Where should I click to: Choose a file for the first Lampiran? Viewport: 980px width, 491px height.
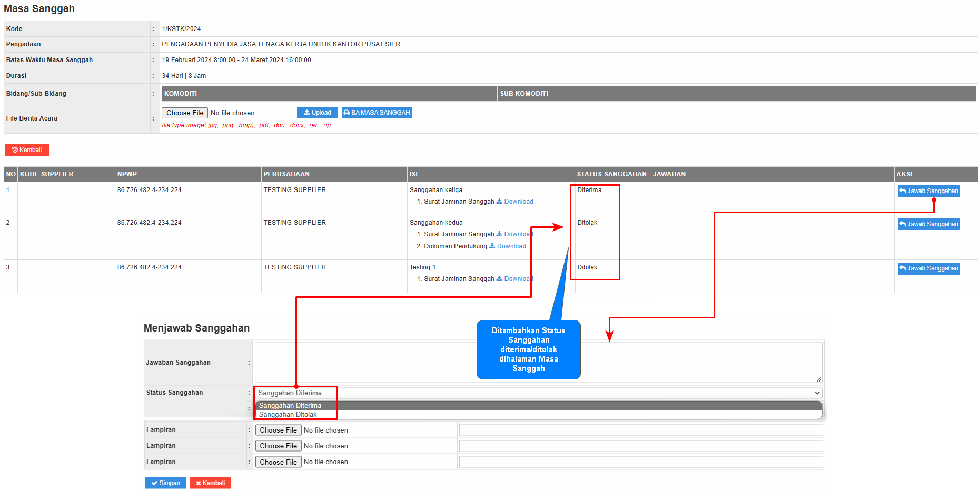click(x=278, y=430)
